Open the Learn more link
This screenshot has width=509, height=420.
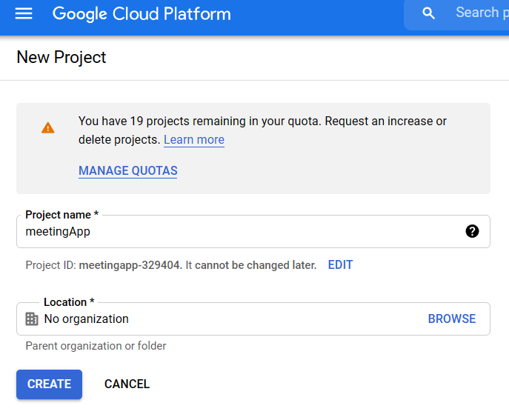[193, 139]
